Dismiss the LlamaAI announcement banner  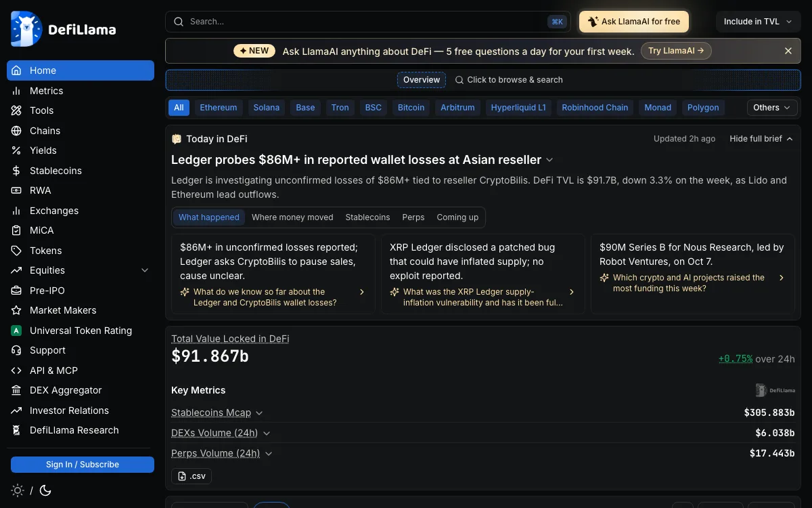[788, 51]
